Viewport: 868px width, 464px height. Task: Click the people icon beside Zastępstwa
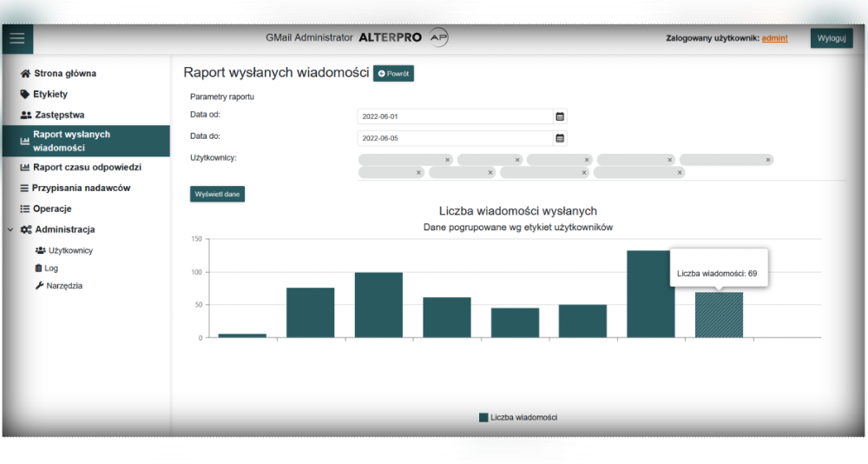point(25,116)
